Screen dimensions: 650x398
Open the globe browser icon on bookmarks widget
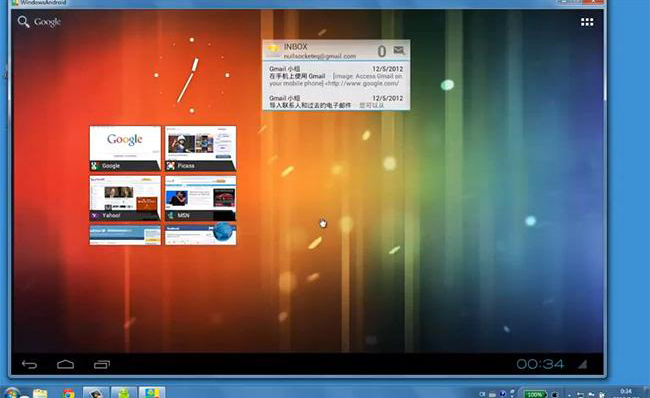(x=225, y=232)
